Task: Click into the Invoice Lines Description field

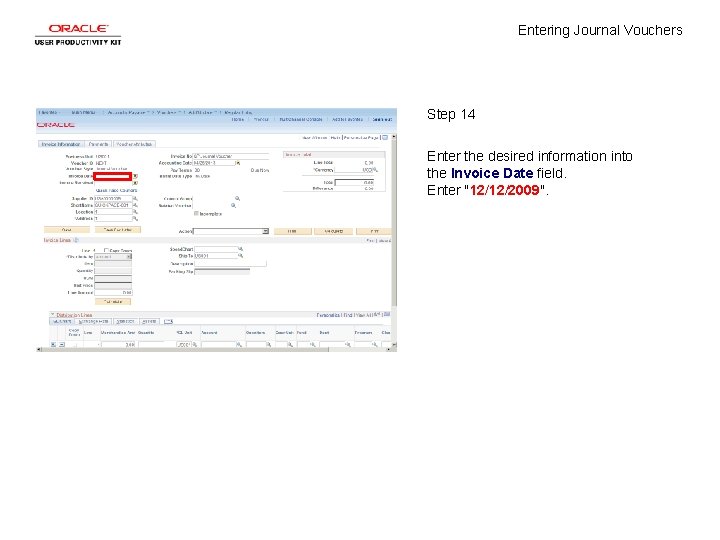Action: pos(231,264)
